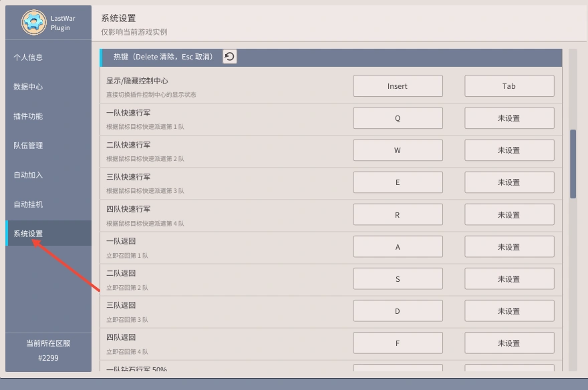Change the E hotkey for 三队快速行军
The width and height of the screenshot is (588, 390).
pos(398,182)
